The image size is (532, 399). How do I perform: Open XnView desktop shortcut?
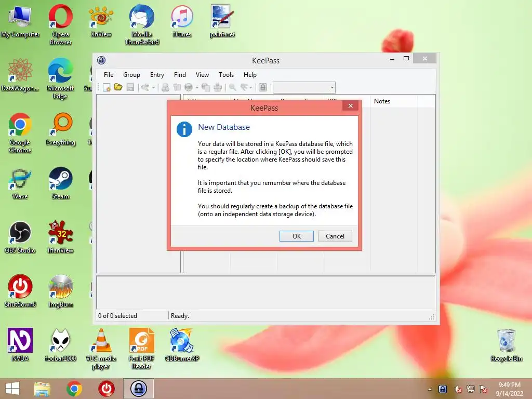[101, 21]
